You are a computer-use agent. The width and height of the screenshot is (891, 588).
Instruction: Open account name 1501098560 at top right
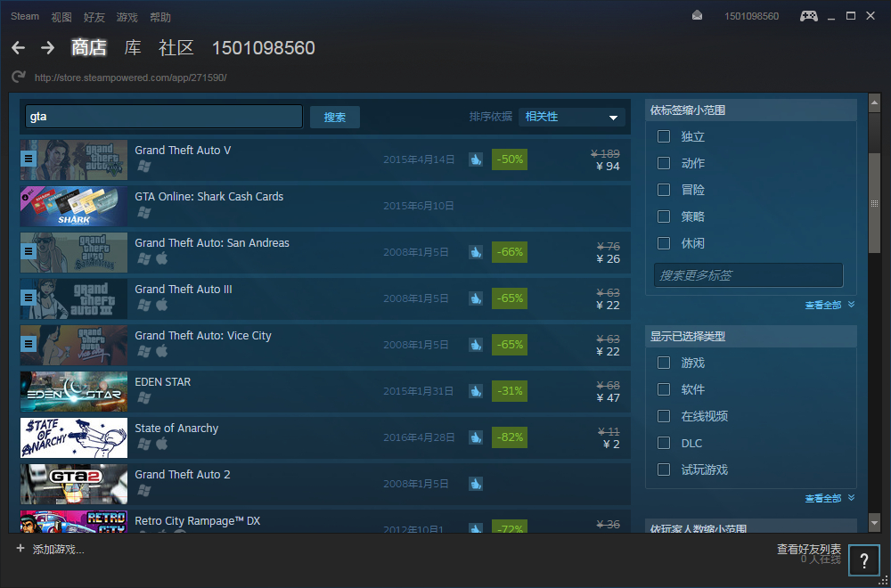click(x=751, y=16)
